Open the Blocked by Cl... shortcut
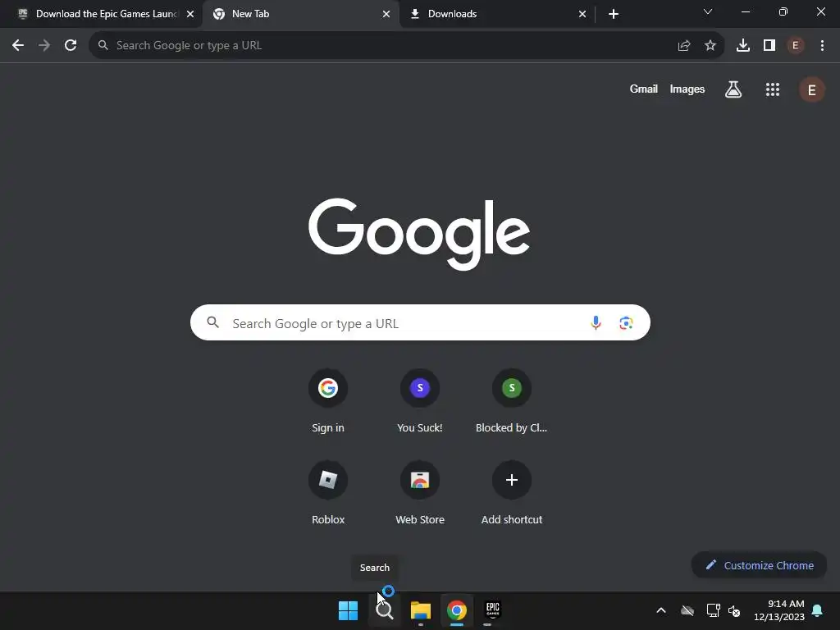The image size is (840, 630). click(x=512, y=400)
